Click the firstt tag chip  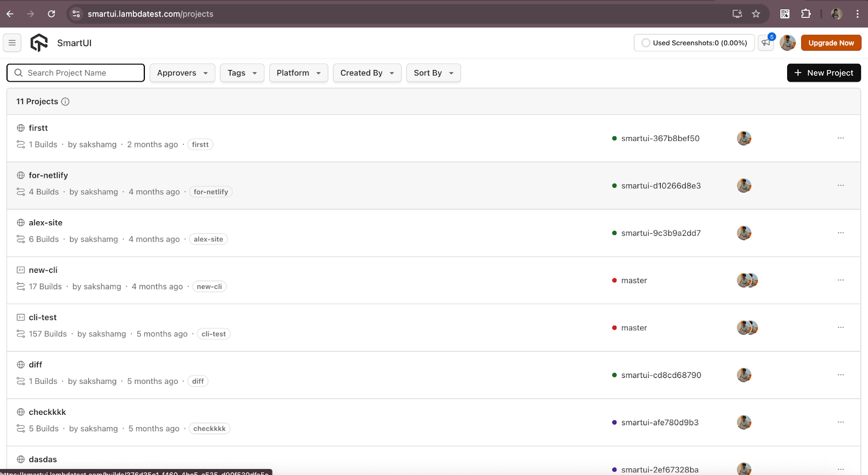point(200,145)
